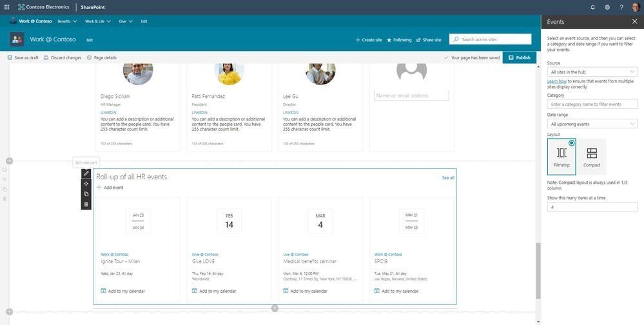Click the See all events link
Viewport: 644px width, 325px height.
pyautogui.click(x=448, y=178)
